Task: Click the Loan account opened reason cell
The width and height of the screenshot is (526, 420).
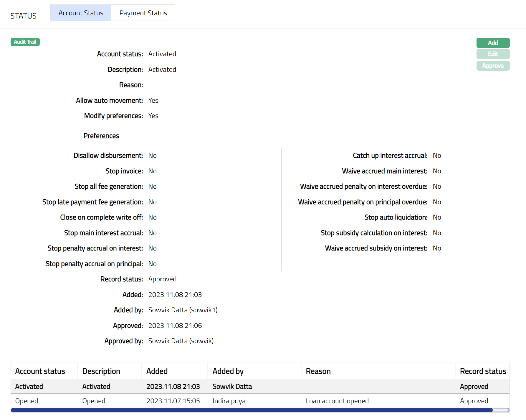Action: [x=337, y=401]
